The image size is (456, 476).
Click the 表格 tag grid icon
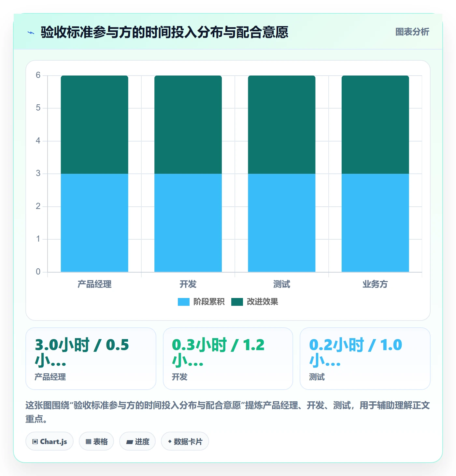[88, 442]
